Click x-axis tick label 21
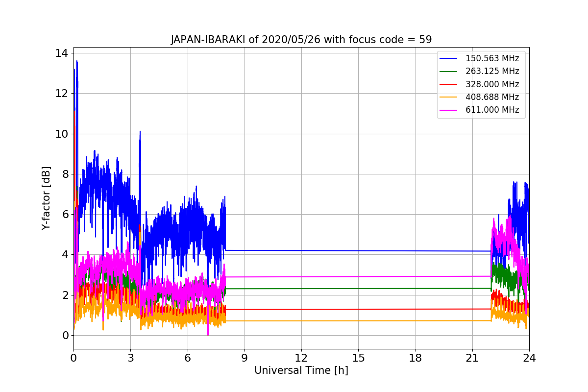 tap(472, 358)
